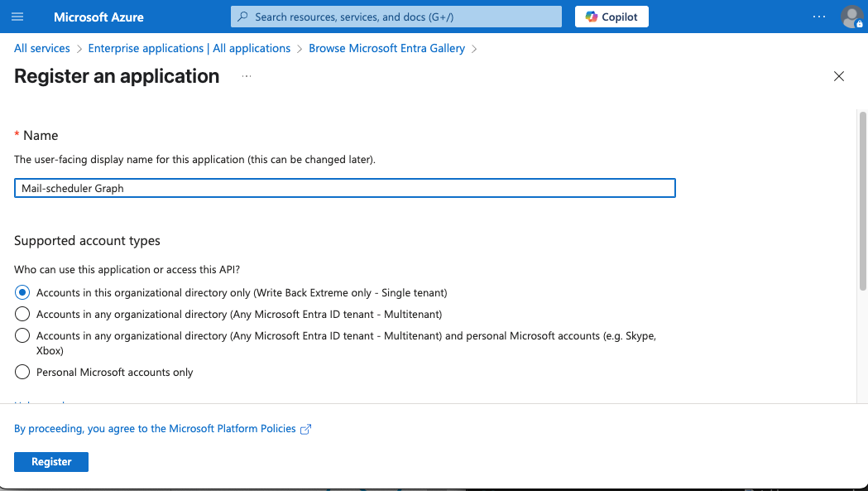Image resolution: width=868 pixels, height=491 pixels.
Task: Open the Microsoft Platform Policies link
Action: pyautogui.click(x=155, y=428)
